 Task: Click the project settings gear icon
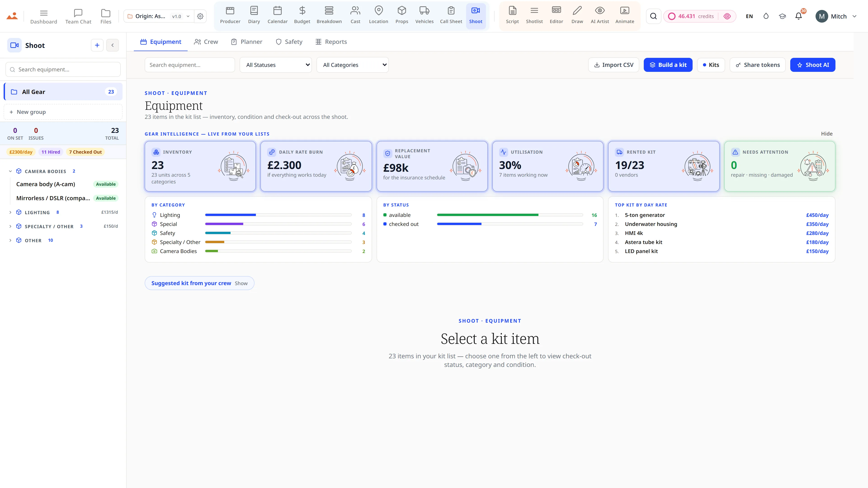[200, 16]
